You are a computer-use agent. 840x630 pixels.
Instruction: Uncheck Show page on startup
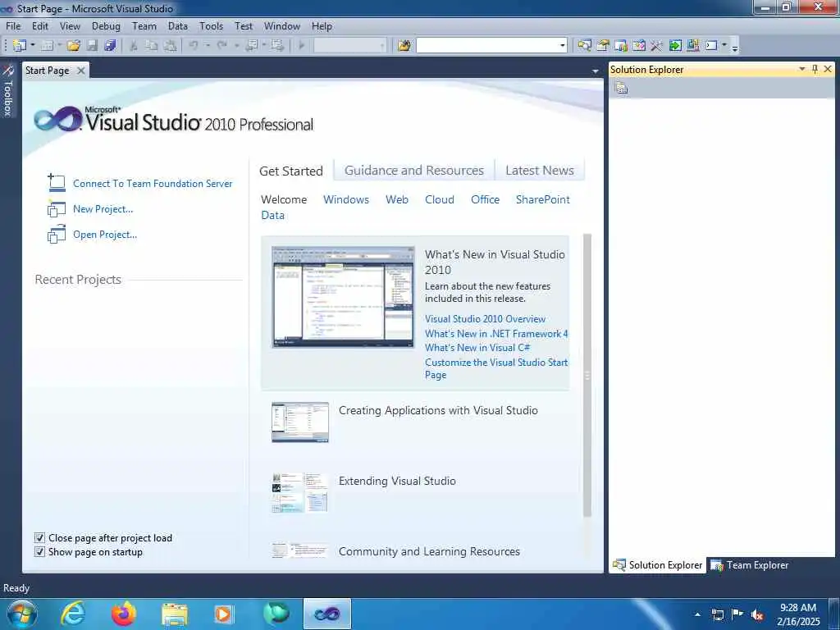point(39,552)
